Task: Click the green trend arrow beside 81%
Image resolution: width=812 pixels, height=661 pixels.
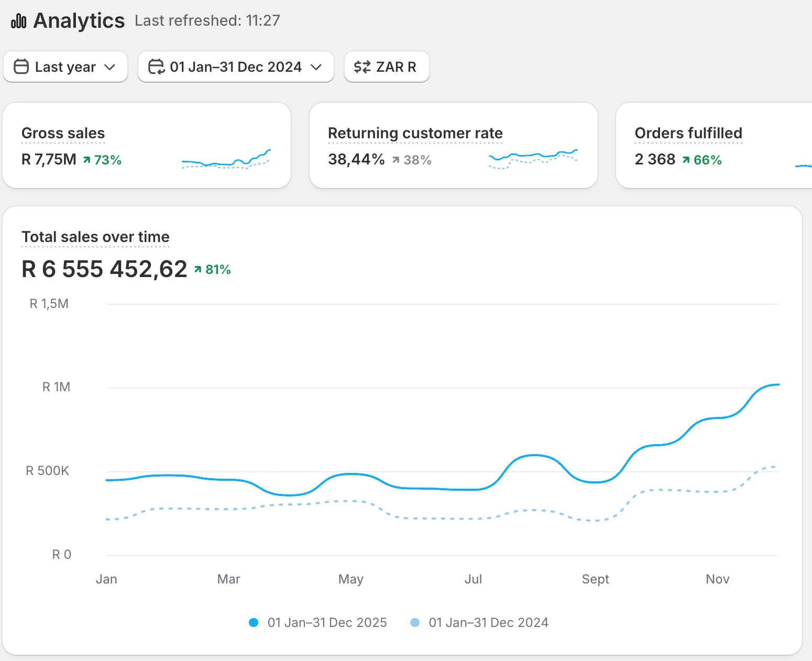Action: [197, 269]
